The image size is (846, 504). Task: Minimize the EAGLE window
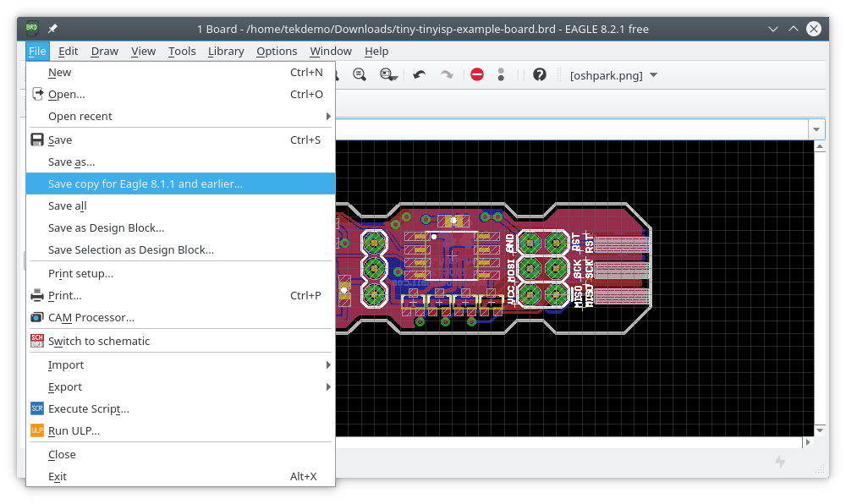tap(773, 29)
